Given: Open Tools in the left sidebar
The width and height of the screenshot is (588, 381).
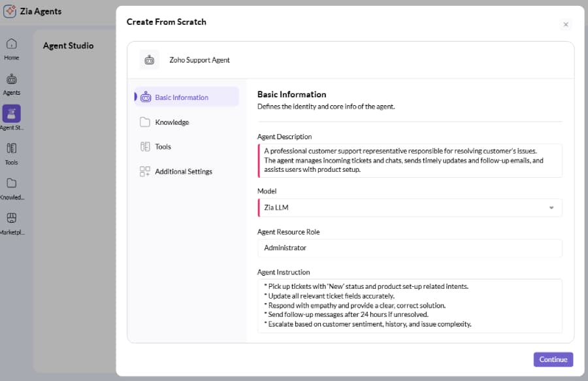Looking at the screenshot, I should (x=12, y=154).
